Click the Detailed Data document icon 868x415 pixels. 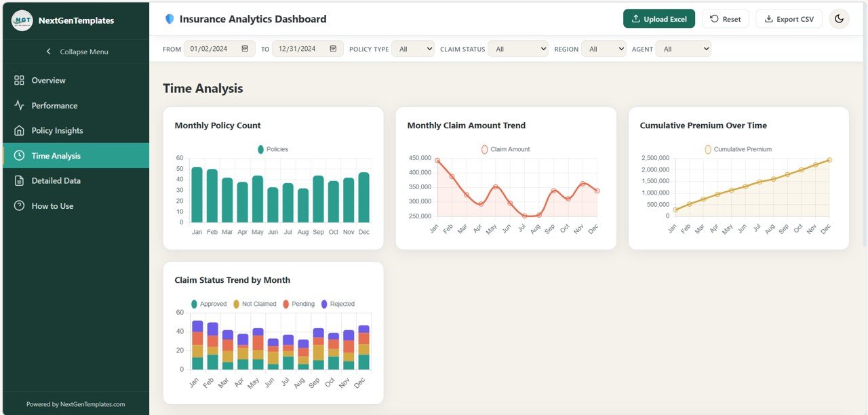click(20, 180)
